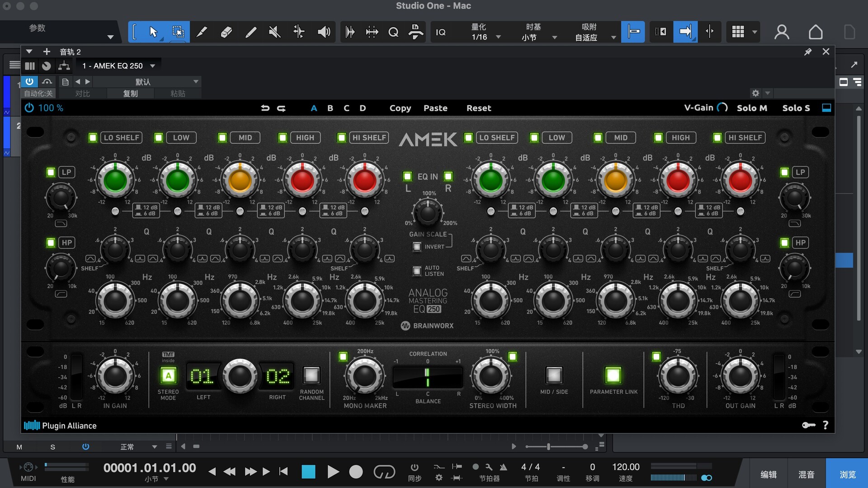Open the plugin window menu triangle
Screen dimensions: 868x488
pyautogui.click(x=29, y=52)
